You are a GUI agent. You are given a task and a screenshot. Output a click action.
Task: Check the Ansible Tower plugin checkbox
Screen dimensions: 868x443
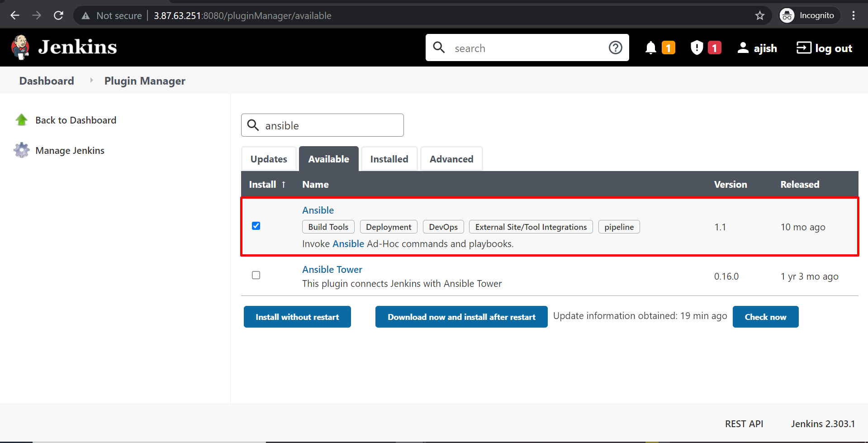[256, 275]
